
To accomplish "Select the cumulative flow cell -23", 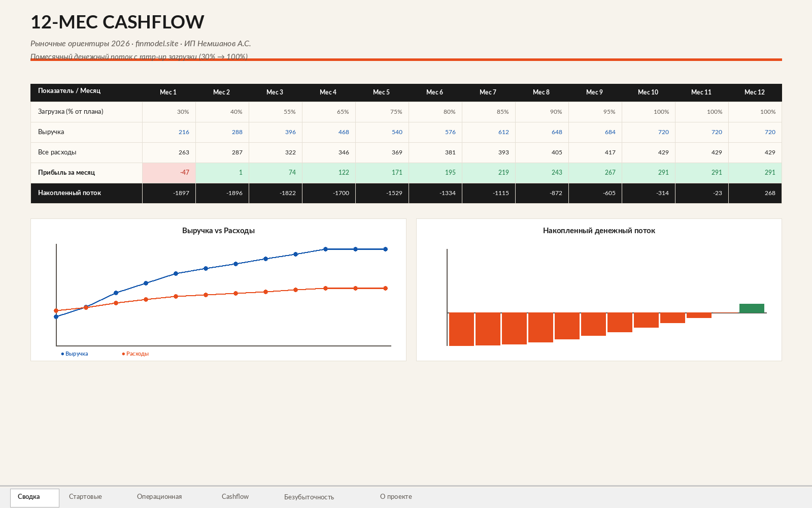I will click(702, 193).
